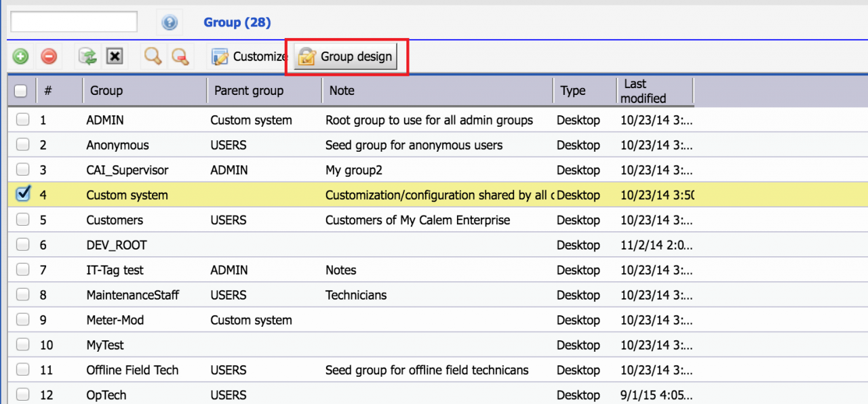Open the blue help question icon
This screenshot has width=868, height=404.
(x=170, y=22)
